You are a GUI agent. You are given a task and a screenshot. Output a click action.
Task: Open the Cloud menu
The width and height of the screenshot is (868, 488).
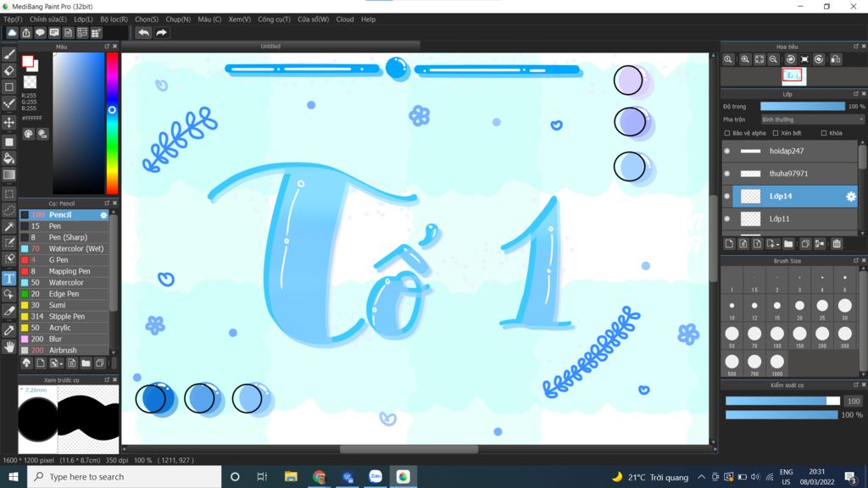(x=345, y=19)
